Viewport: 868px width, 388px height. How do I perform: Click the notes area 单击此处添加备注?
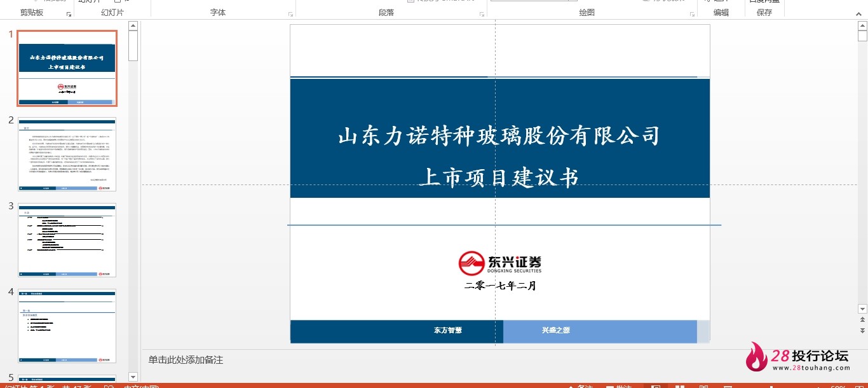click(x=186, y=360)
